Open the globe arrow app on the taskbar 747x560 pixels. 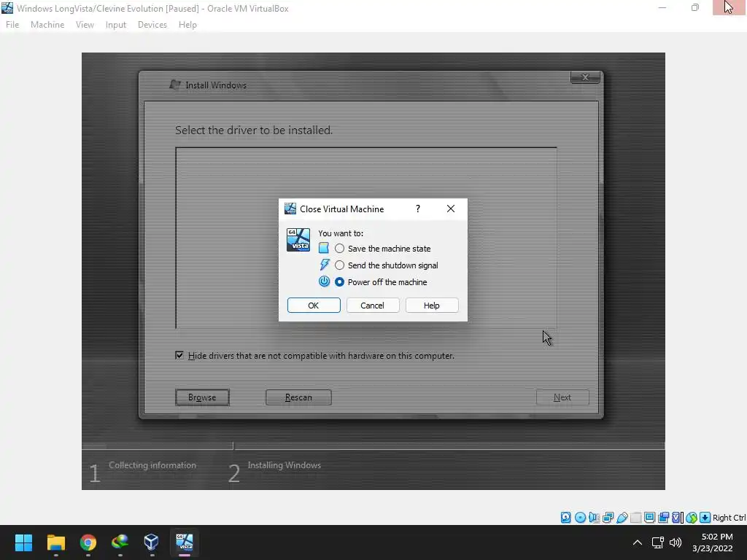click(120, 542)
